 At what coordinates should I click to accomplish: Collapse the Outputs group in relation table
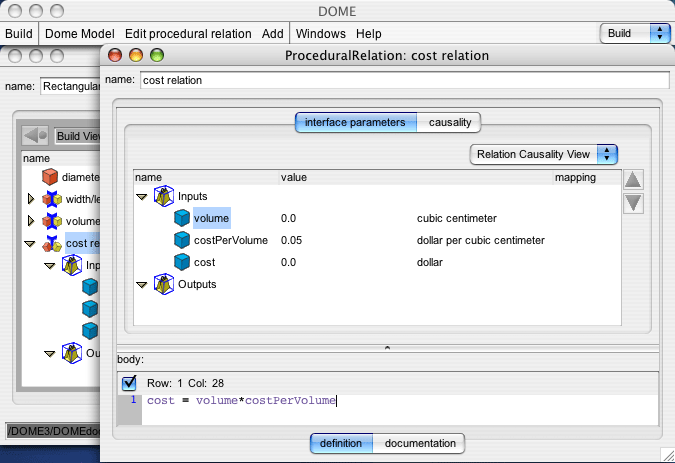pyautogui.click(x=142, y=285)
